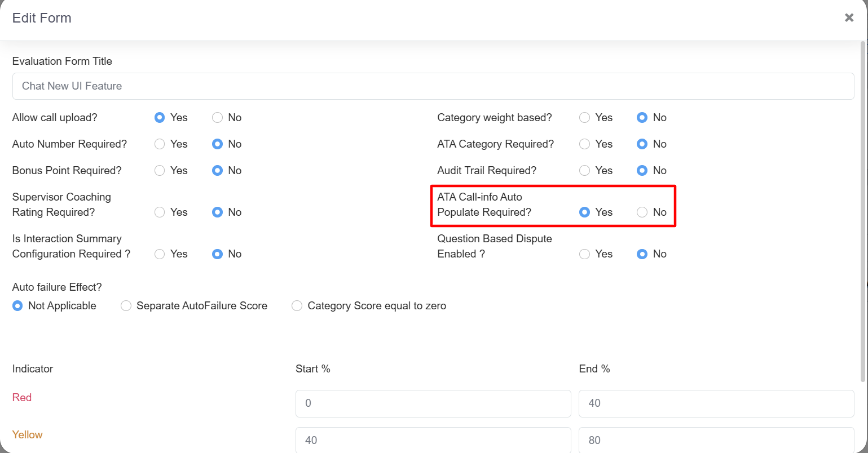Click the Red indicator End % field
The image size is (868, 453).
point(716,403)
